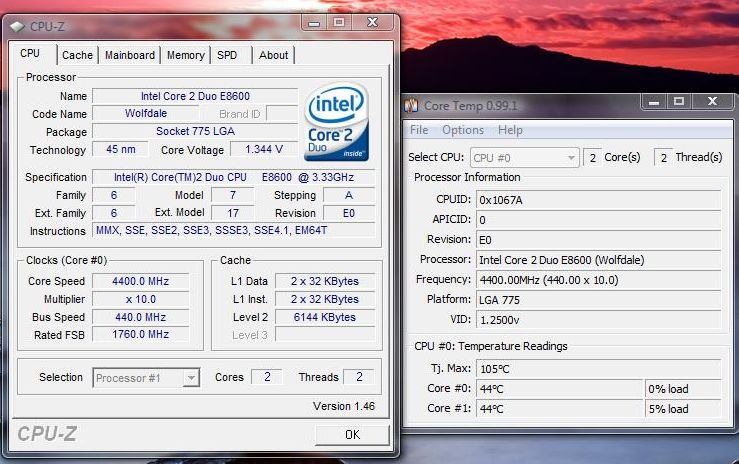
Task: Click the Specification field showing E8600 @ 3.33GHz
Action: point(234,177)
